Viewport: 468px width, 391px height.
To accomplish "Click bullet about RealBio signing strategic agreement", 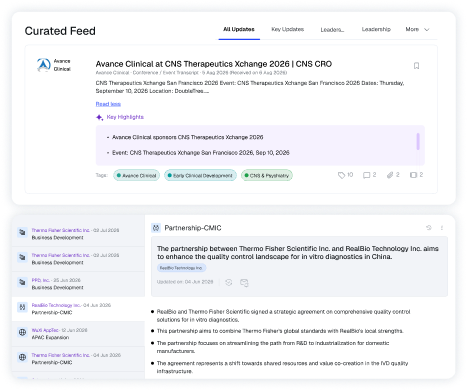I will point(283,316).
